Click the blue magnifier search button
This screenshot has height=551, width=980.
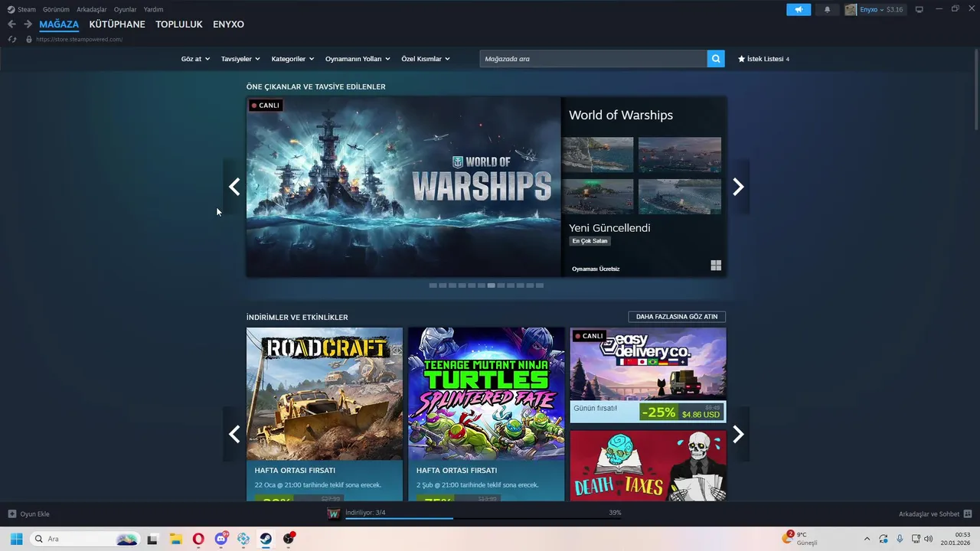pos(716,58)
